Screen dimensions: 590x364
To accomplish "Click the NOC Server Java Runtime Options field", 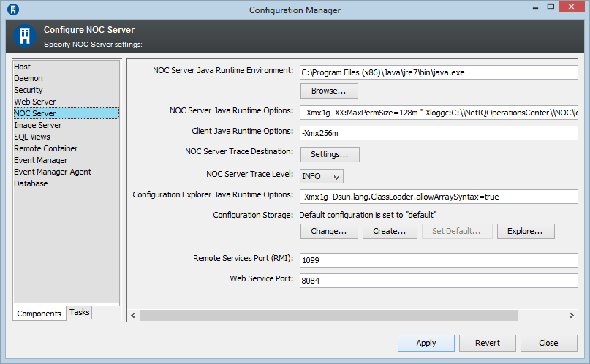I will coord(439,113).
